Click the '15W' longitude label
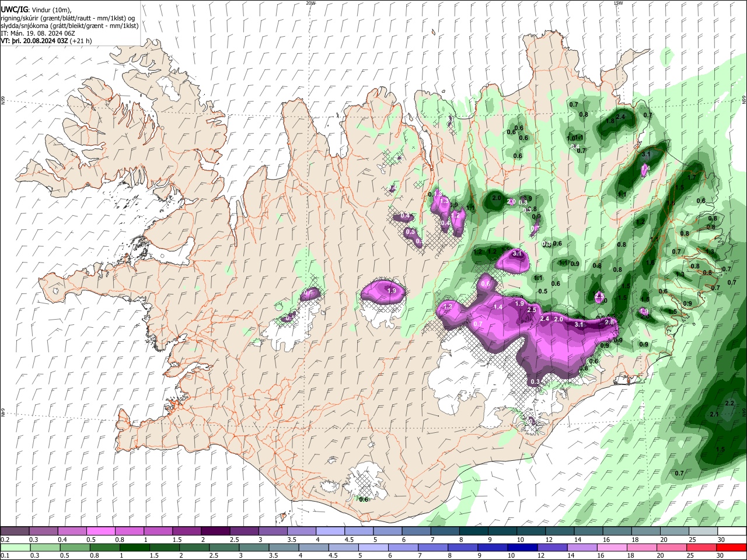The image size is (747, 560). coord(619,3)
